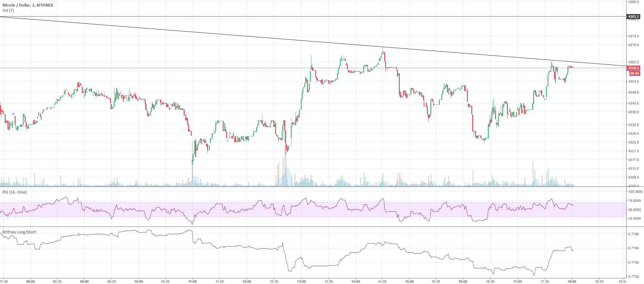
Task: Select the RSI (14, close) indicator label
Action: coord(15,192)
